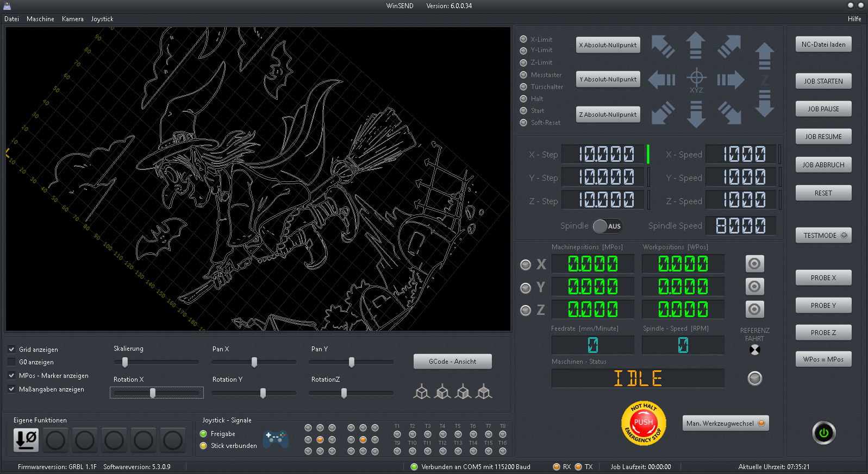Open the Kamera menu
The width and height of the screenshot is (868, 474).
[x=72, y=19]
